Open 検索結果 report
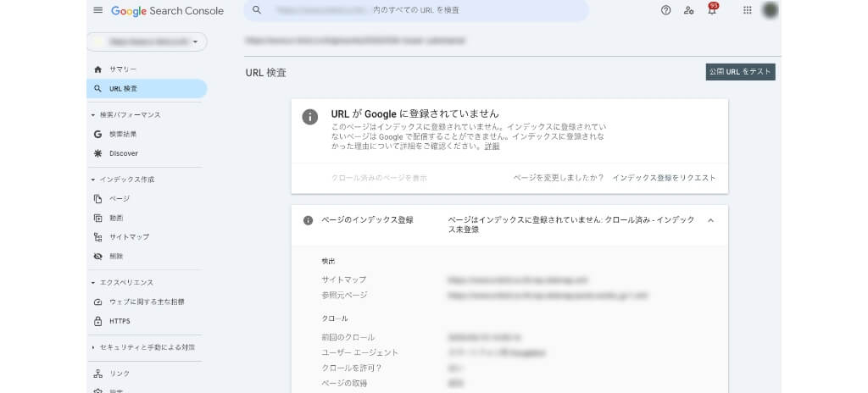Viewport: 868px width, 393px height. pos(123,134)
